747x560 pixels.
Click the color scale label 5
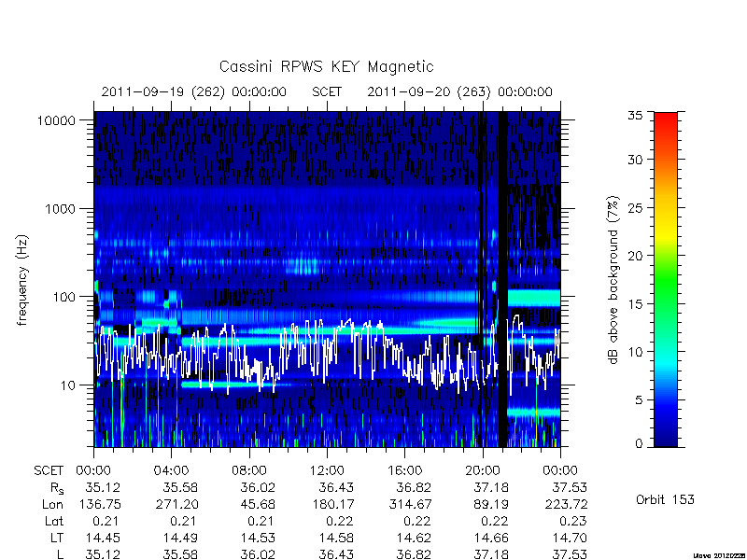click(x=639, y=400)
